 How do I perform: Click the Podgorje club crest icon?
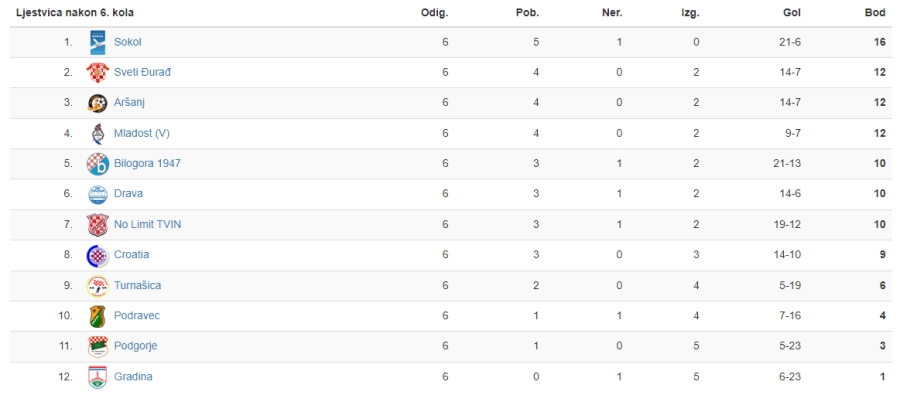point(98,346)
